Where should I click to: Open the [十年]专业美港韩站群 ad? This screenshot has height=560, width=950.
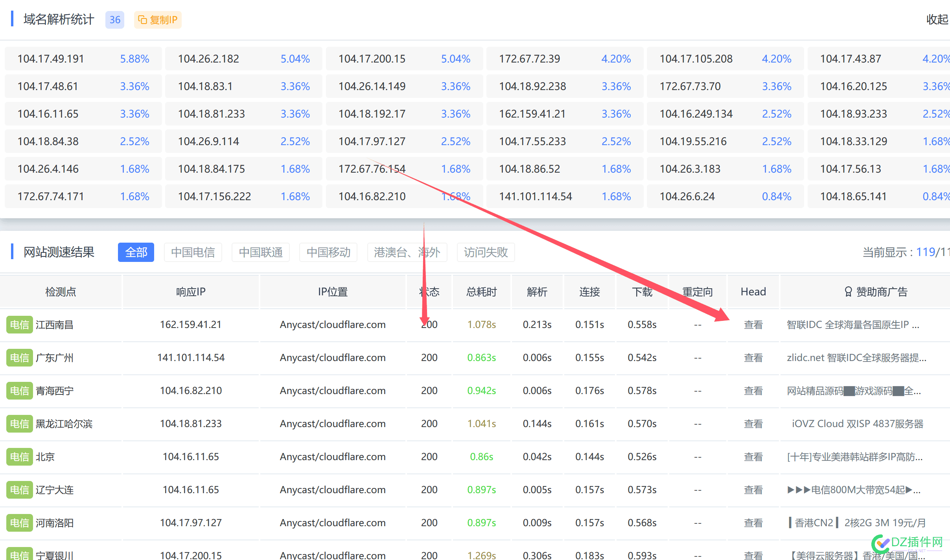pos(854,457)
